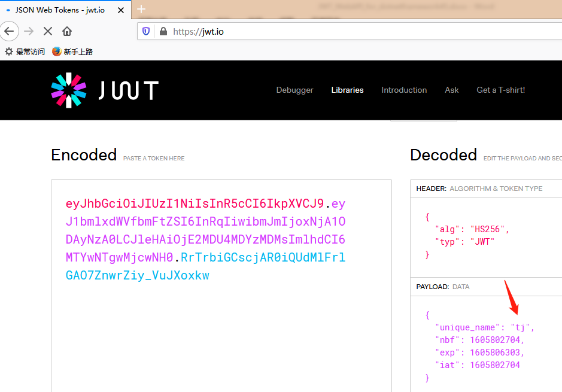Click the Decoded header JSON editor
The height and width of the screenshot is (392, 562).
487,237
